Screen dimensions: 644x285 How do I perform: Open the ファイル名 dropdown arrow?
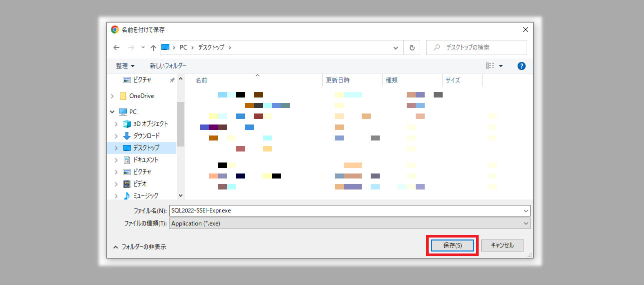point(526,210)
